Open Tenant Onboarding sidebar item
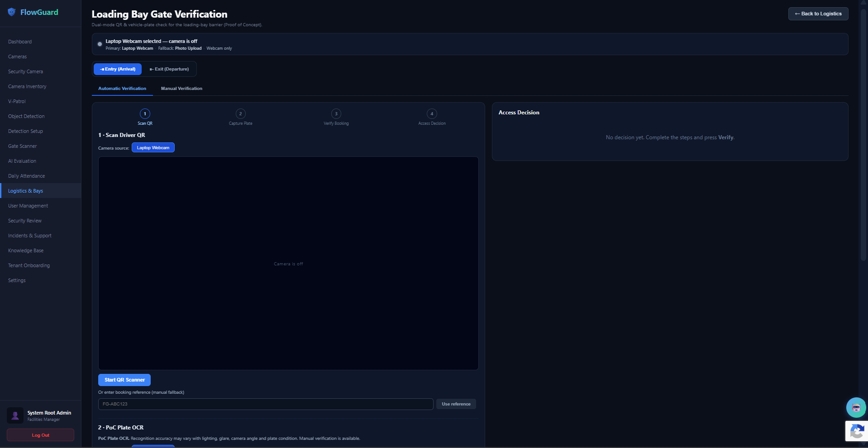This screenshot has height=448, width=868. click(x=41, y=265)
